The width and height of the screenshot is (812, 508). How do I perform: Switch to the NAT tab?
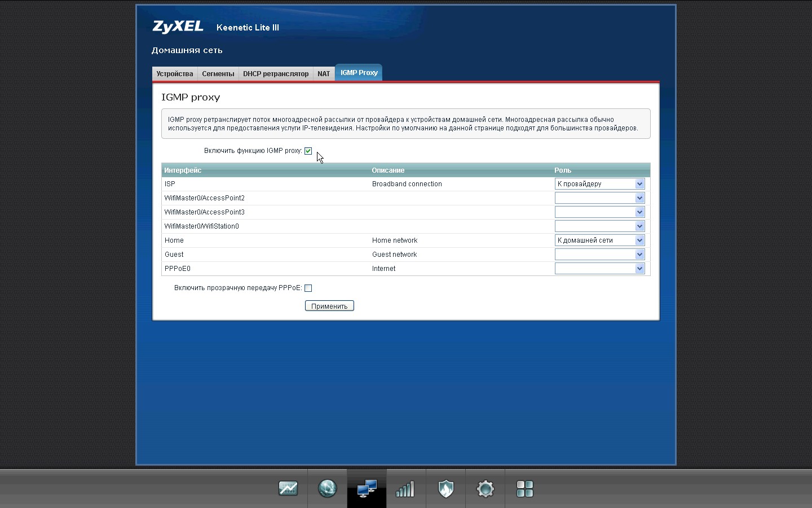coord(324,74)
